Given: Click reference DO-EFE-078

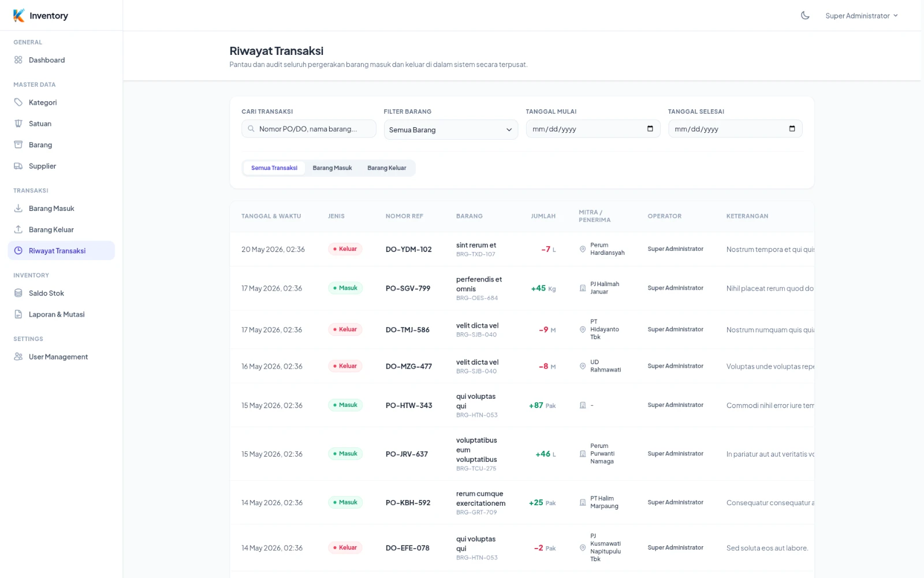Looking at the screenshot, I should (408, 548).
